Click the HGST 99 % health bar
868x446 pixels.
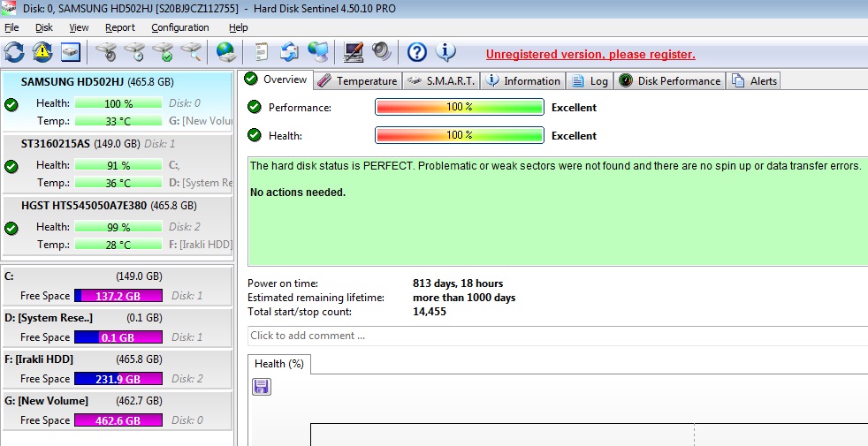(x=118, y=227)
